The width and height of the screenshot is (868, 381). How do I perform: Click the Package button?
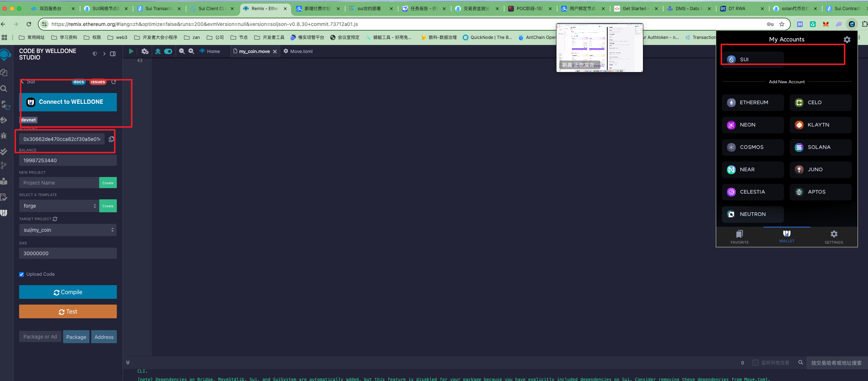76,337
